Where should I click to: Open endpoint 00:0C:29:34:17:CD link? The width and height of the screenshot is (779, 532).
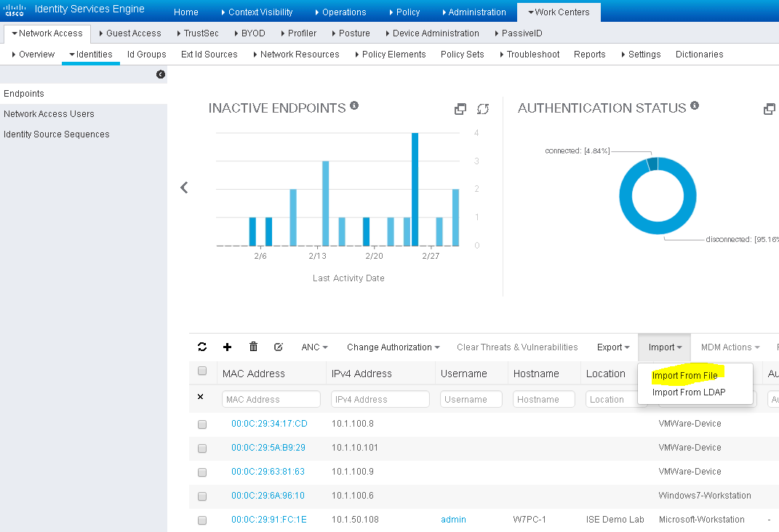pos(269,423)
